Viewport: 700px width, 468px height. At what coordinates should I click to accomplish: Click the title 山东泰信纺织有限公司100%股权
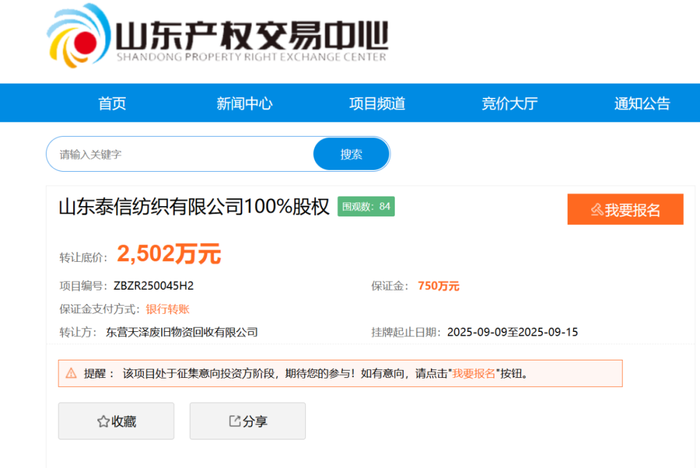pos(194,207)
